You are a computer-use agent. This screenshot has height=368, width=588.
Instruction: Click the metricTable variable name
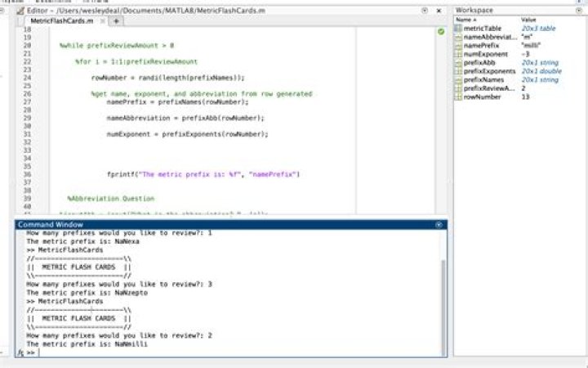pyautogui.click(x=483, y=29)
